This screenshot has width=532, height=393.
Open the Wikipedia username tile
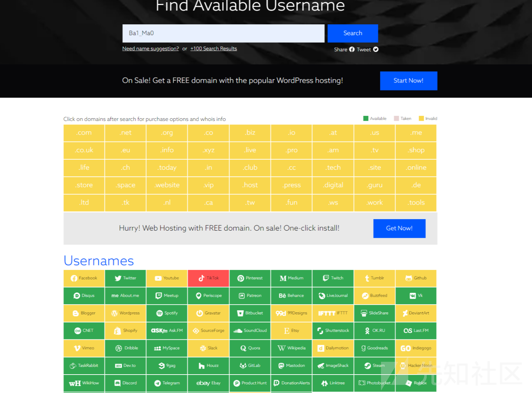[292, 348]
